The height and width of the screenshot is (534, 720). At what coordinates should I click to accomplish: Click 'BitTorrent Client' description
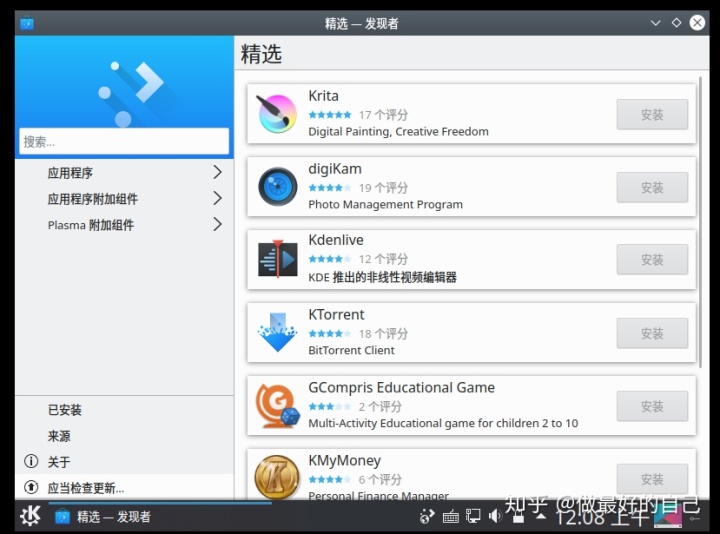(351, 350)
